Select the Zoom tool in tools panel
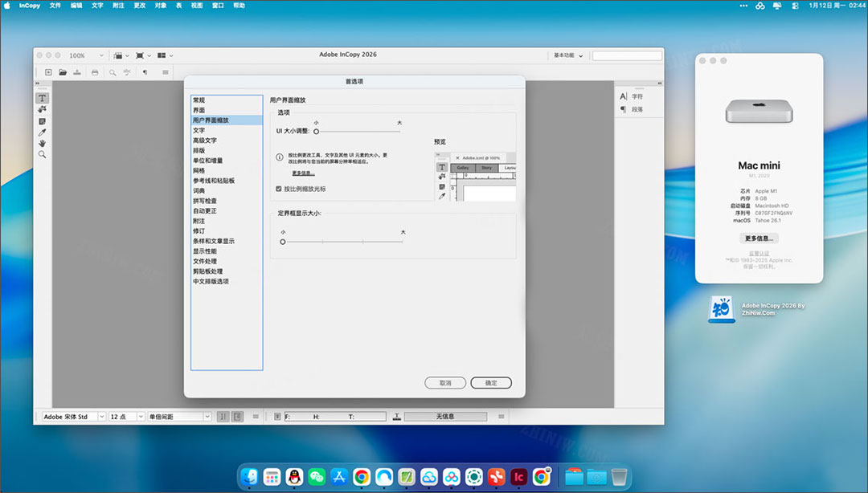The width and height of the screenshot is (868, 493). tap(42, 154)
